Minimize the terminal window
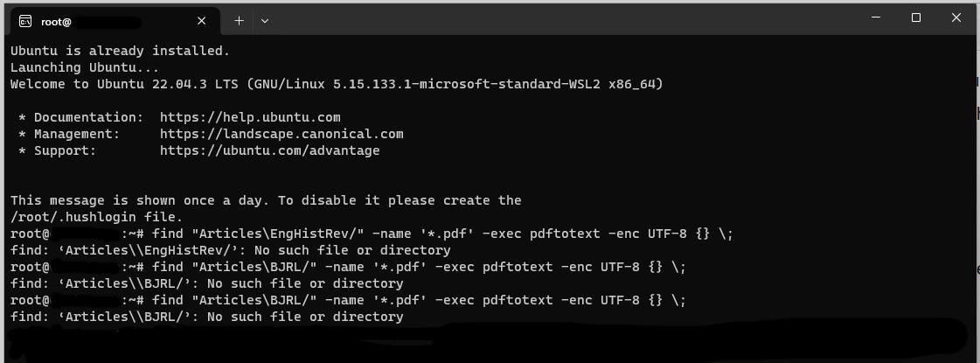This screenshot has width=980, height=363. [876, 17]
